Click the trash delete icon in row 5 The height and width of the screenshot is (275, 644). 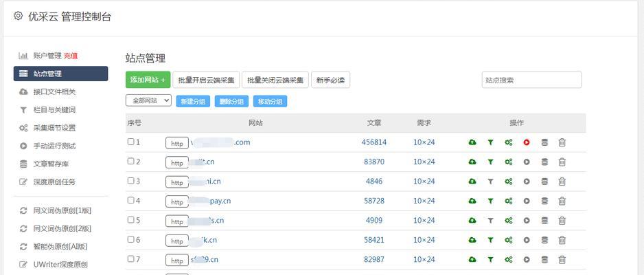pyautogui.click(x=562, y=220)
